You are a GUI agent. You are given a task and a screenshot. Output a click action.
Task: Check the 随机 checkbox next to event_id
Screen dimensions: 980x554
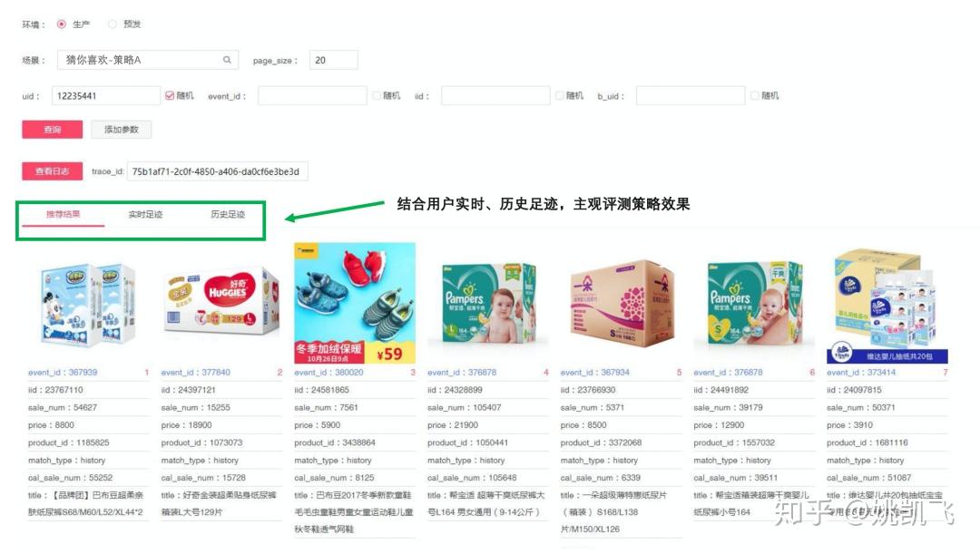(377, 95)
